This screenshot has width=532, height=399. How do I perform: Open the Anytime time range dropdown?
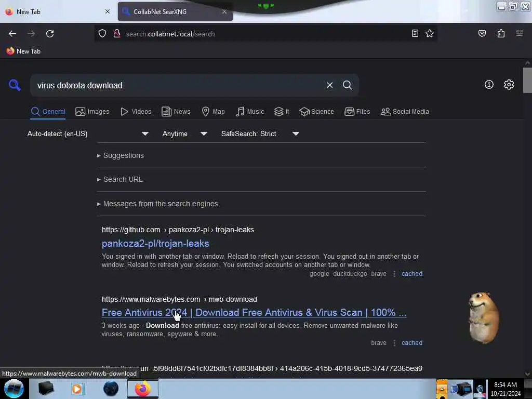(x=184, y=134)
